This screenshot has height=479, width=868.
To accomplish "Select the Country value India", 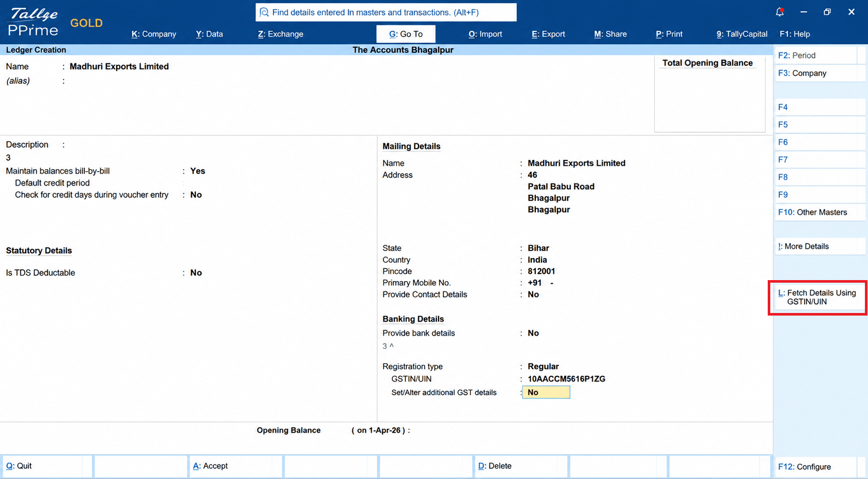I will click(537, 260).
